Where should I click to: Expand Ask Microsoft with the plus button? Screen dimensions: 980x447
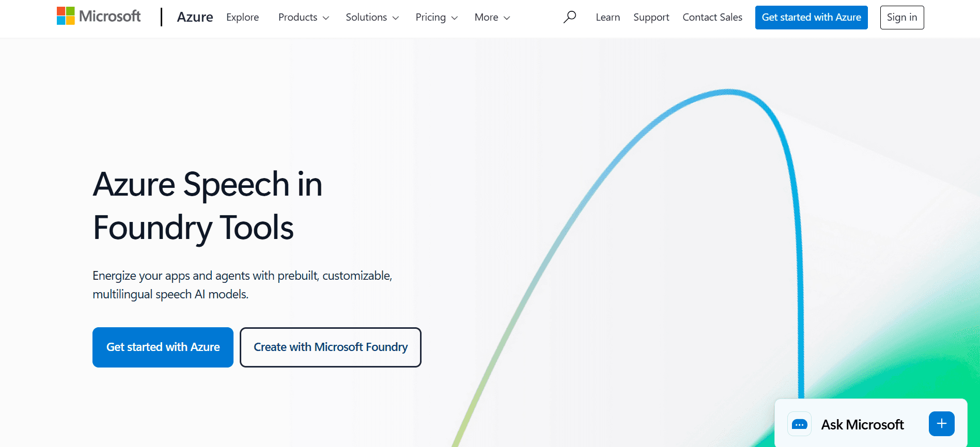[941, 424]
